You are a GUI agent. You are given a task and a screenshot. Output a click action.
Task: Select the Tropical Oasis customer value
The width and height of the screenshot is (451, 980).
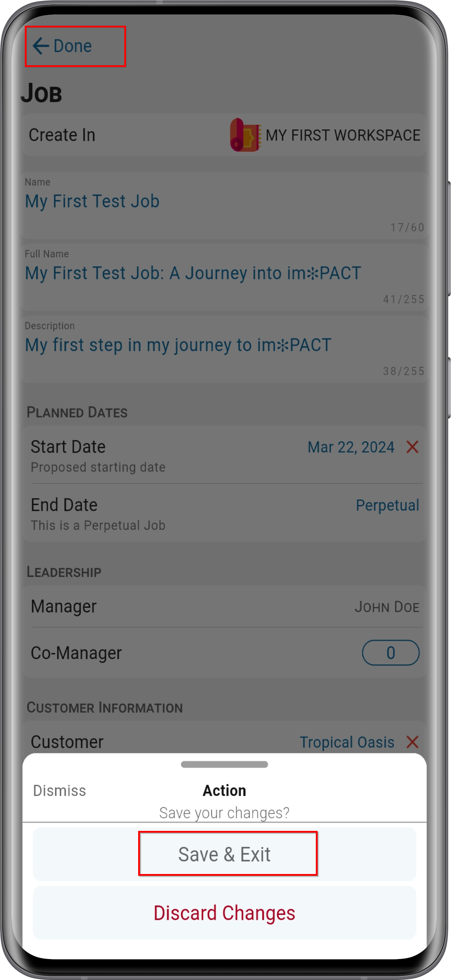(x=347, y=742)
